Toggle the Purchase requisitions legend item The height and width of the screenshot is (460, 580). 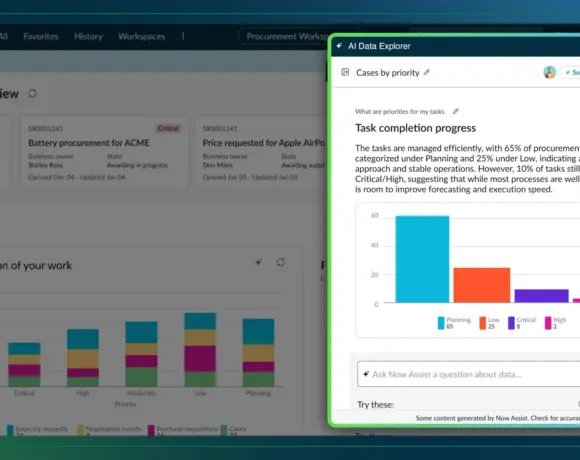click(x=183, y=429)
